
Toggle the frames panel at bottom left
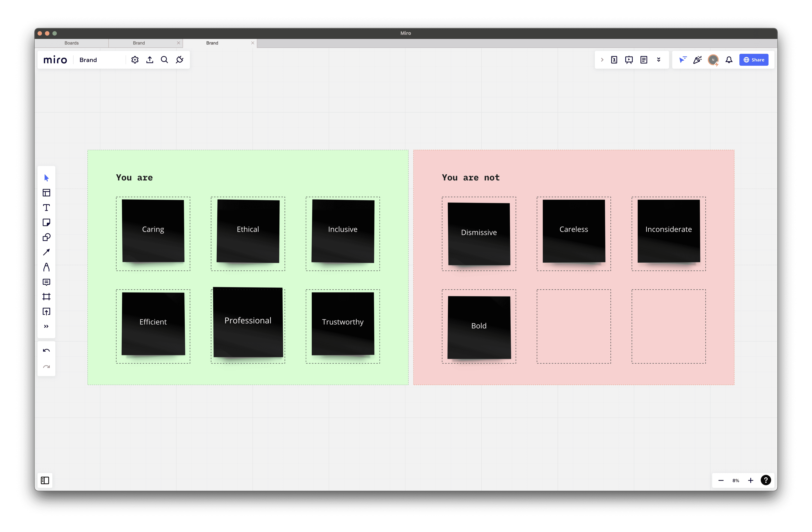coord(45,480)
